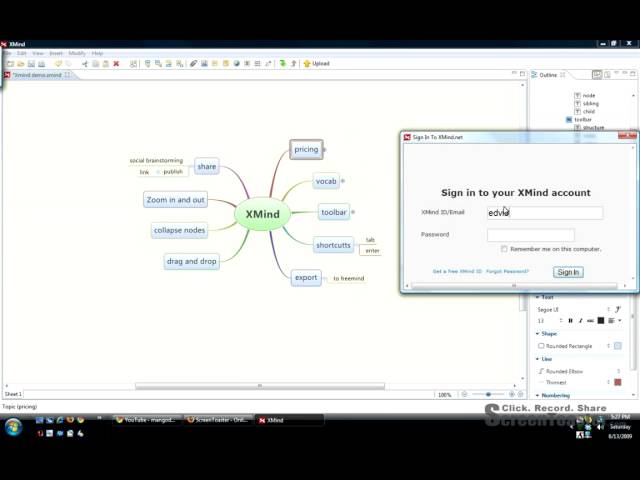Viewport: 640px width, 480px height.
Task: Click the zoom slider handle in status bar
Action: (x=488, y=394)
